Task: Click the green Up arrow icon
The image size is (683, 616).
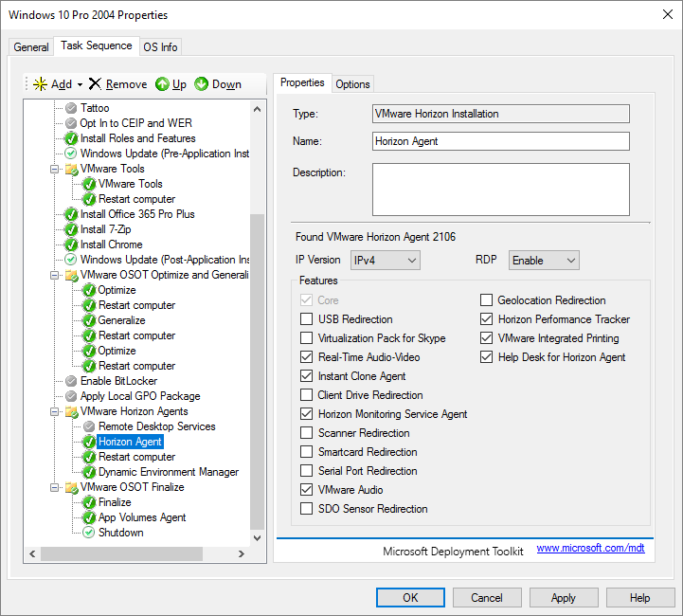Action: pos(162,84)
